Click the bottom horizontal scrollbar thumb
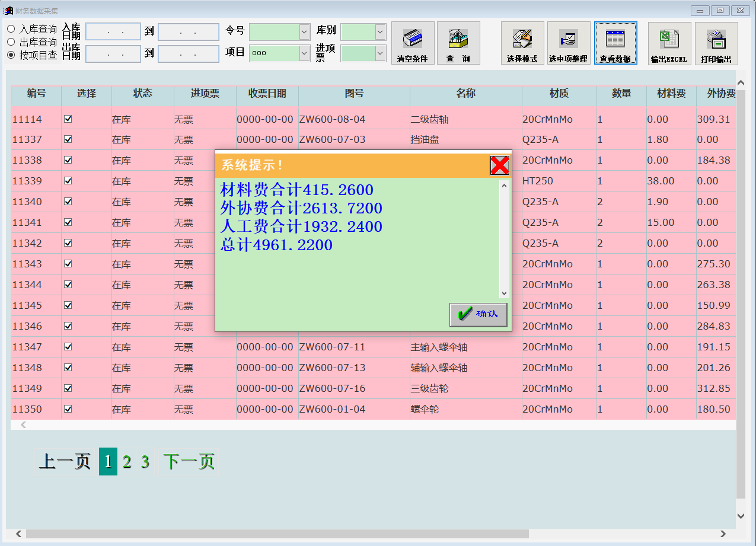The width and height of the screenshot is (756, 546). click(277, 534)
